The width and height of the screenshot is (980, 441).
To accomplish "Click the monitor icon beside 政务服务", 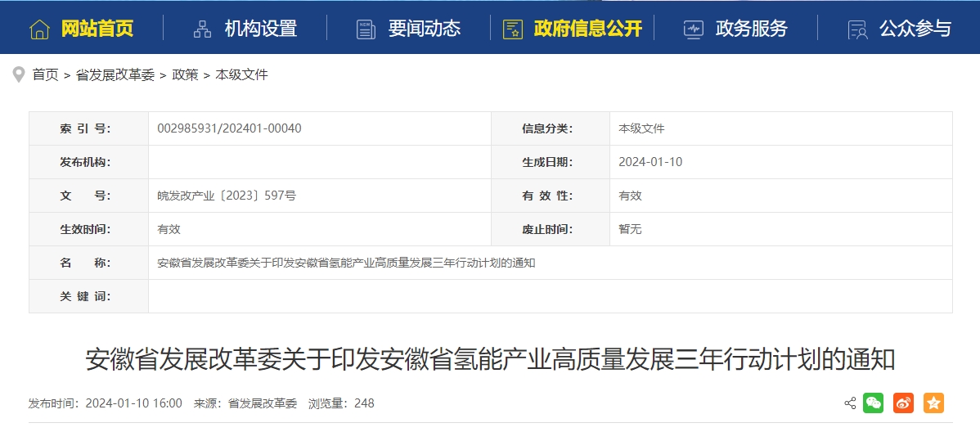I will click(x=693, y=29).
